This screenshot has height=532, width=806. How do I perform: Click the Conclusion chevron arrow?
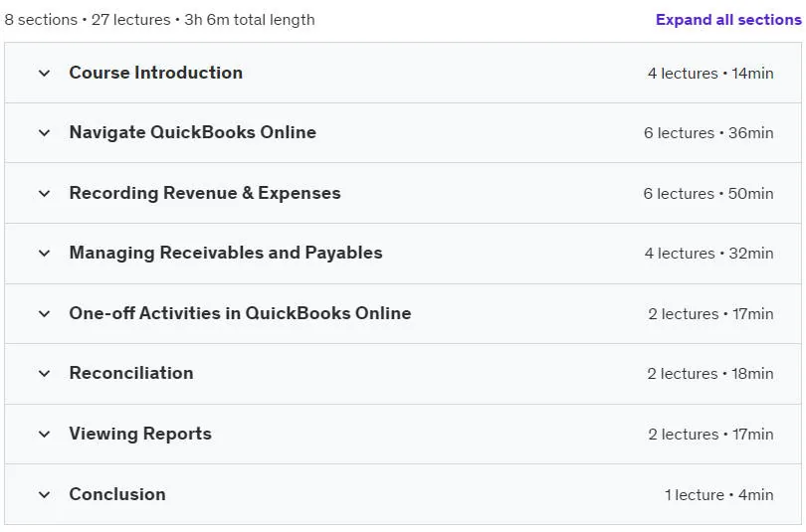44,494
